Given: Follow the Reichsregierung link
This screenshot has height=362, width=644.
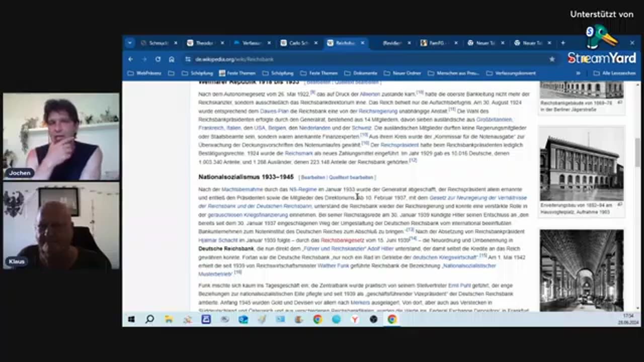Looking at the screenshot, I should (x=378, y=111).
